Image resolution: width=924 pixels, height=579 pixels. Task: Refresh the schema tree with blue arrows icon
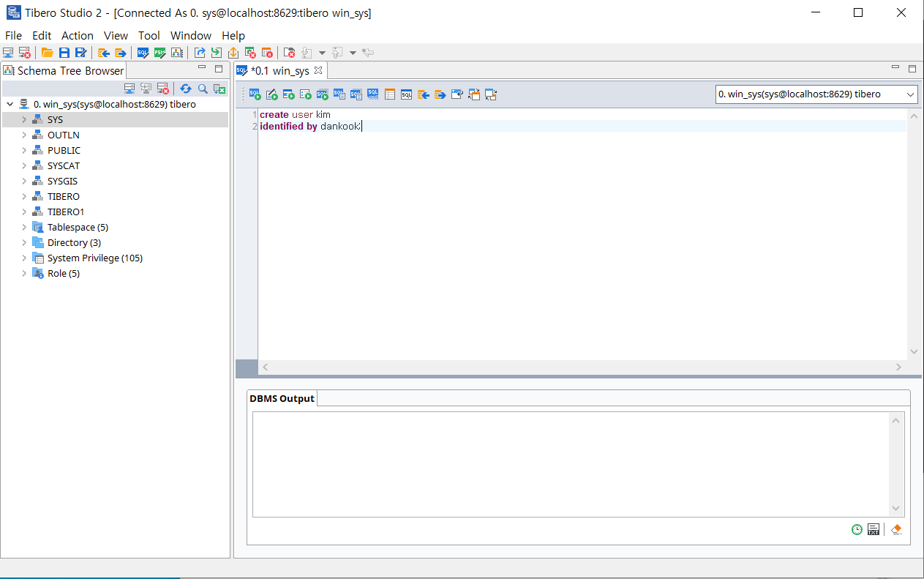click(186, 89)
